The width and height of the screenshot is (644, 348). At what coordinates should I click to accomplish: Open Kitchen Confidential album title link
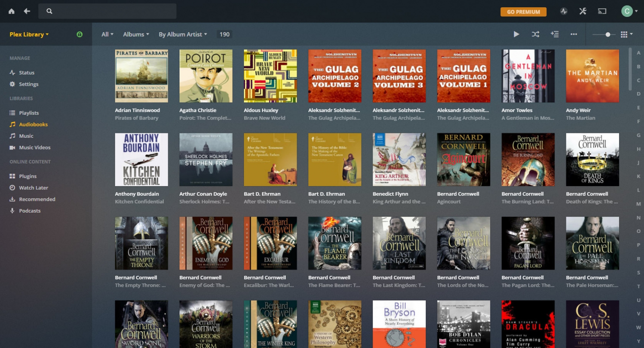point(139,202)
